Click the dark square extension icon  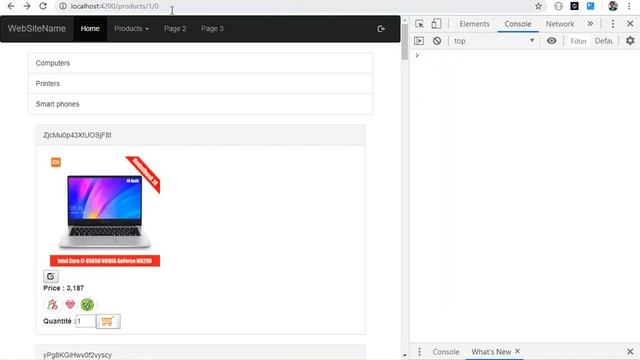click(x=574, y=6)
